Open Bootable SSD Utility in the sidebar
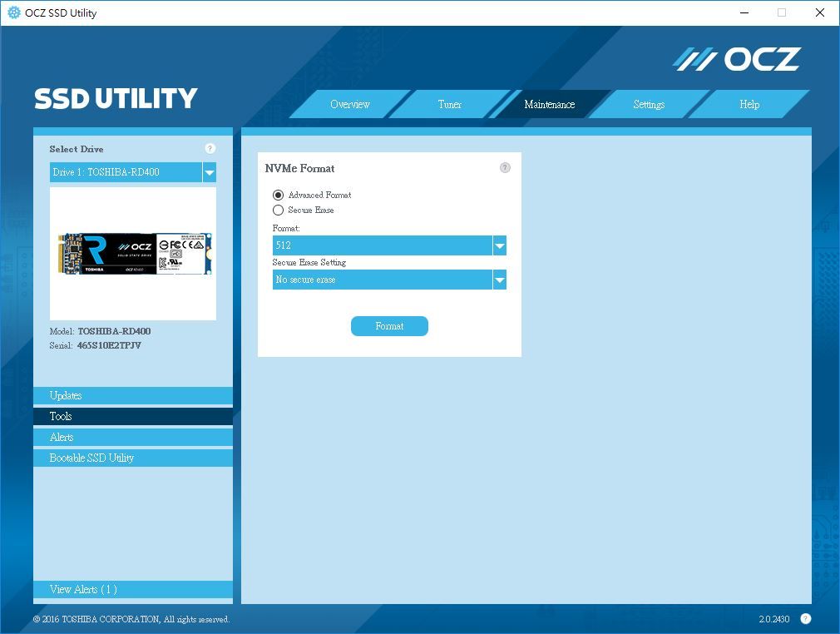This screenshot has width=840, height=634. coord(133,458)
